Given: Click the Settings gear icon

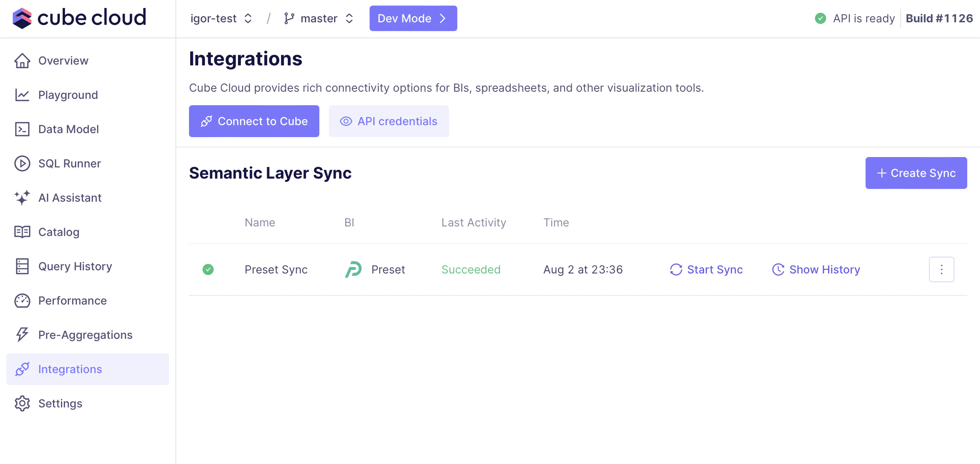Looking at the screenshot, I should 22,403.
